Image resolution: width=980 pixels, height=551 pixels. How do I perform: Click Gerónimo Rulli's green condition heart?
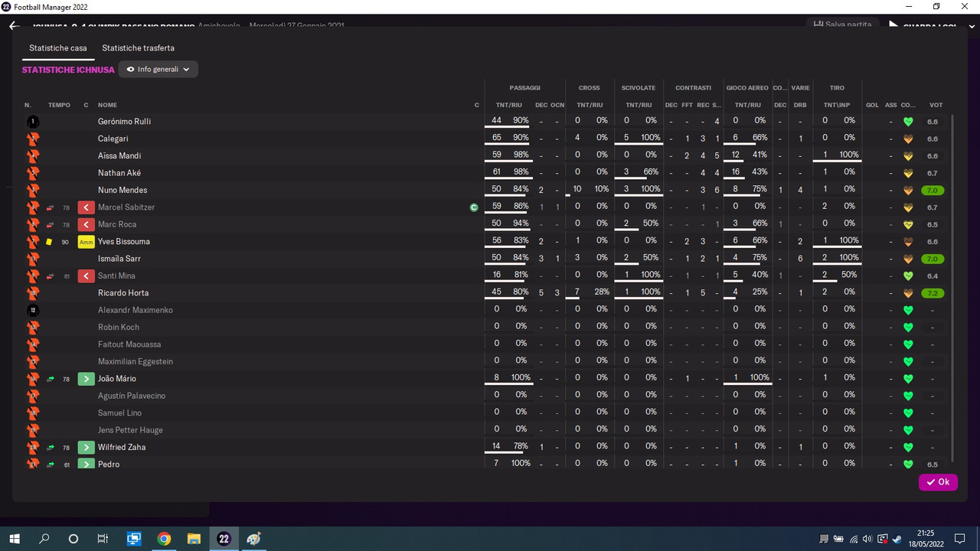tap(908, 122)
